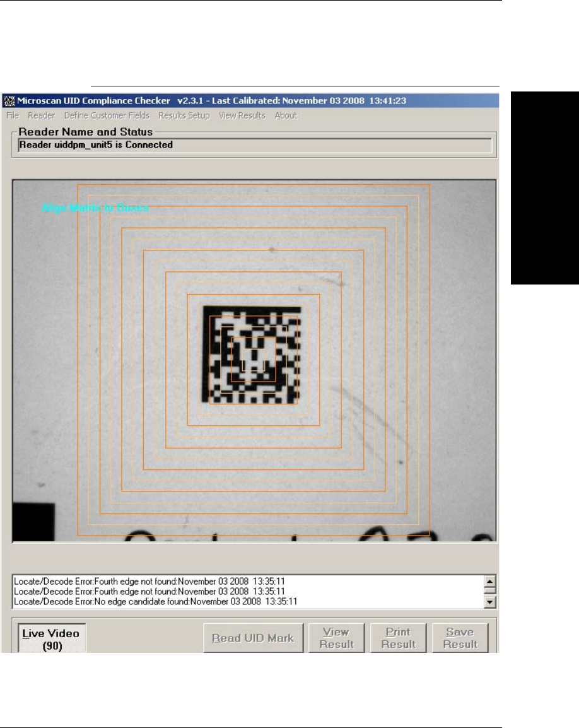Image resolution: width=579 pixels, height=728 pixels.
Task: Click the Data Matrix code in video
Action: pyautogui.click(x=251, y=355)
